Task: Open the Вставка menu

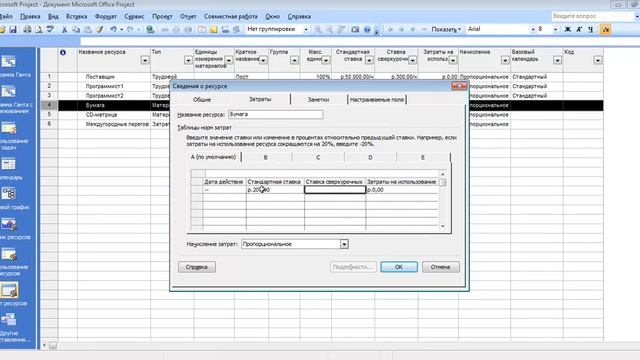Action: [x=76, y=16]
